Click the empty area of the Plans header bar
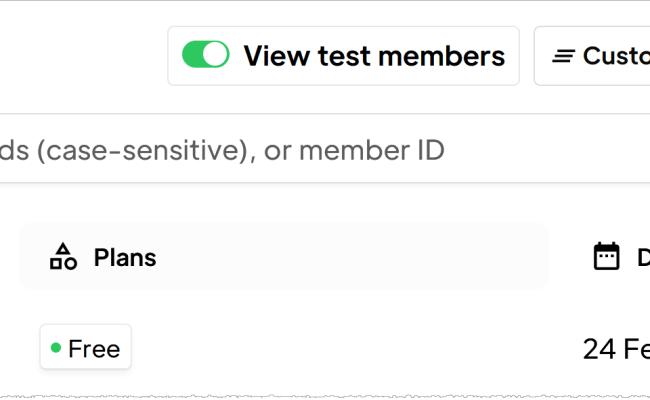The width and height of the screenshot is (650, 400). [x=350, y=257]
